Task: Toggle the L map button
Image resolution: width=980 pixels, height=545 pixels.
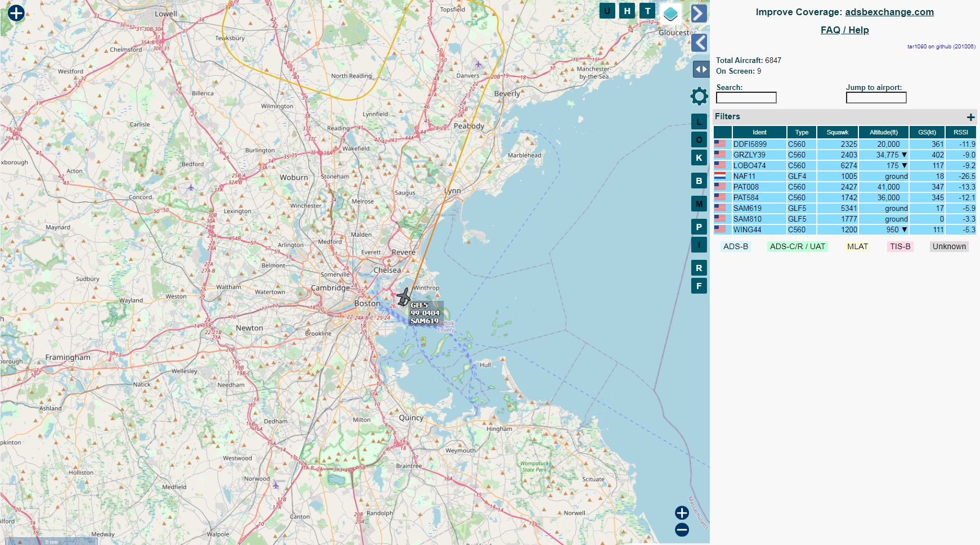Action: (x=699, y=121)
